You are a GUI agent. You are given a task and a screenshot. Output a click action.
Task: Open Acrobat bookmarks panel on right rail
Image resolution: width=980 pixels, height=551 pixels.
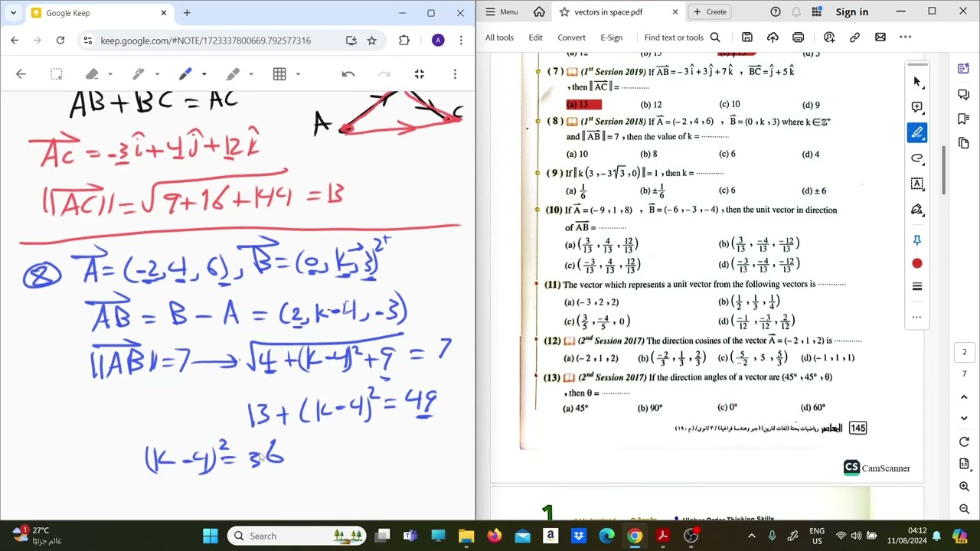click(964, 119)
